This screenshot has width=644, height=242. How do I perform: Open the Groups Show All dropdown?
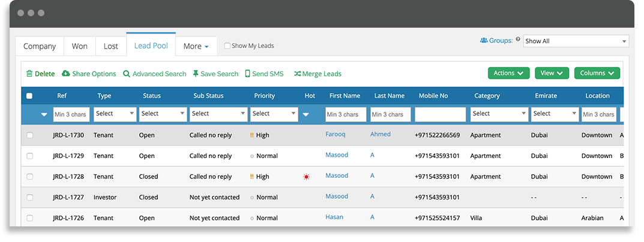(576, 41)
